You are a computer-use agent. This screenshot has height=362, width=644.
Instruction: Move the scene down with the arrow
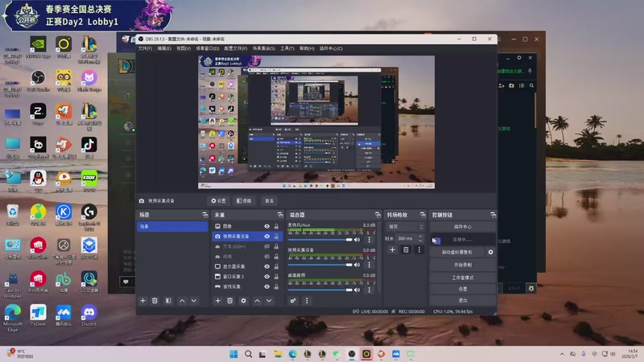pos(194,301)
